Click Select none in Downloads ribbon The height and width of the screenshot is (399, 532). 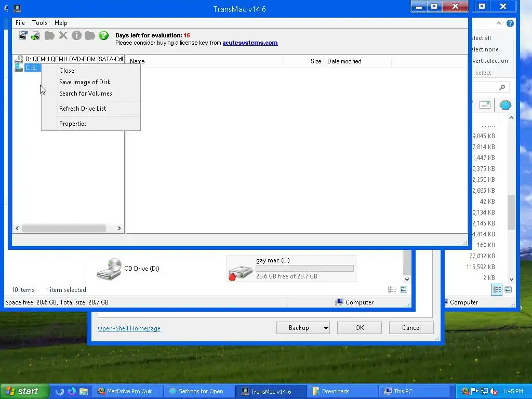pos(485,49)
